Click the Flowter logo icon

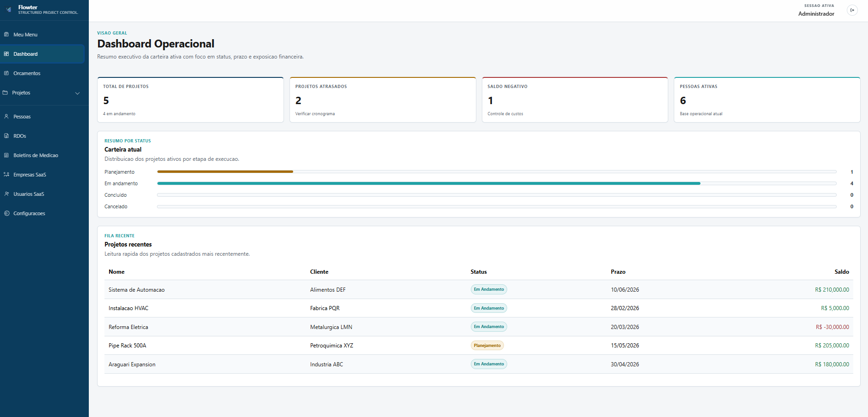pyautogui.click(x=7, y=8)
